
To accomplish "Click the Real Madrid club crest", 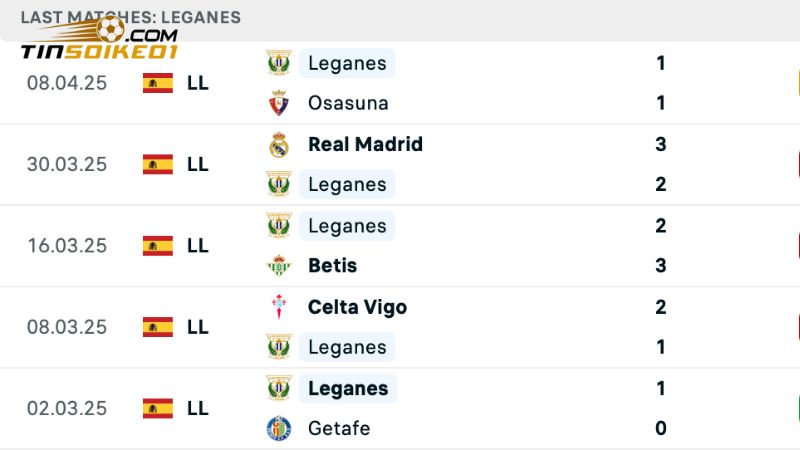I will (279, 145).
